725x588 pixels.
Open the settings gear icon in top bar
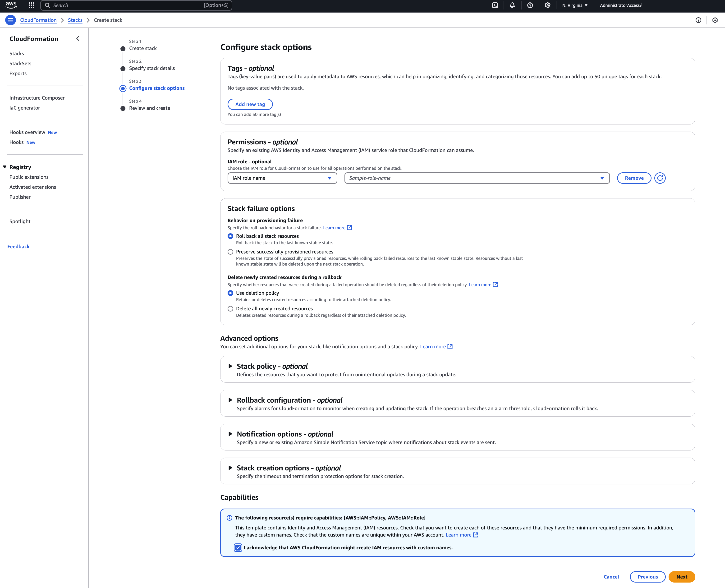coord(547,5)
